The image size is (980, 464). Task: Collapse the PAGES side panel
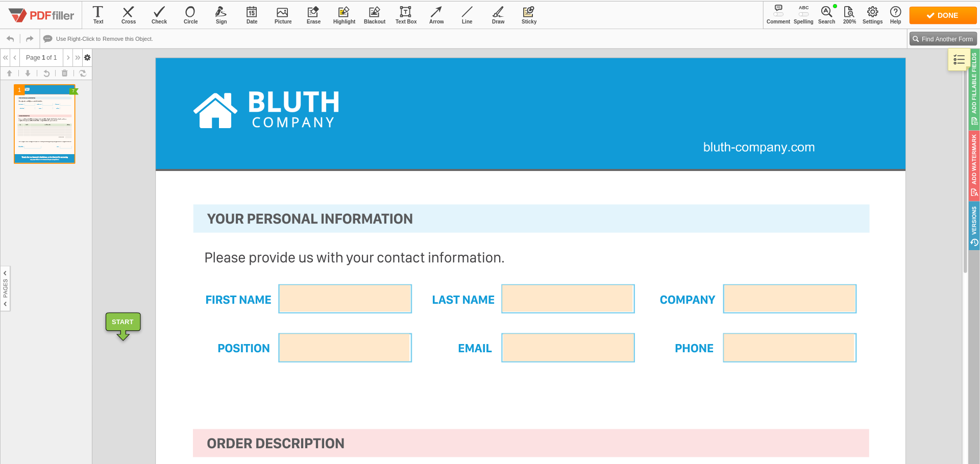point(5,288)
